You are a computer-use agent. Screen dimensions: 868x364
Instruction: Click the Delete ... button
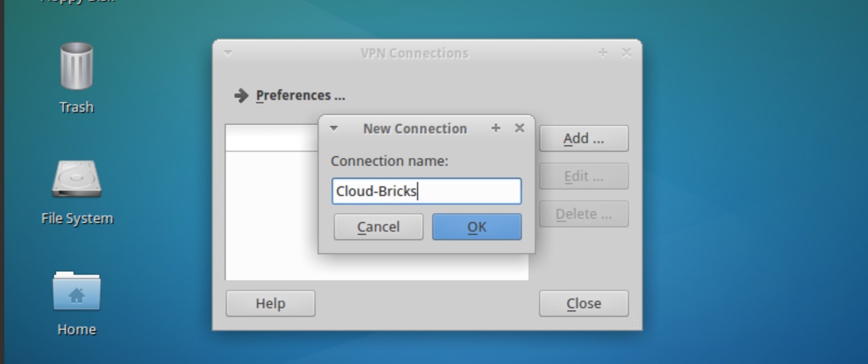coord(584,214)
